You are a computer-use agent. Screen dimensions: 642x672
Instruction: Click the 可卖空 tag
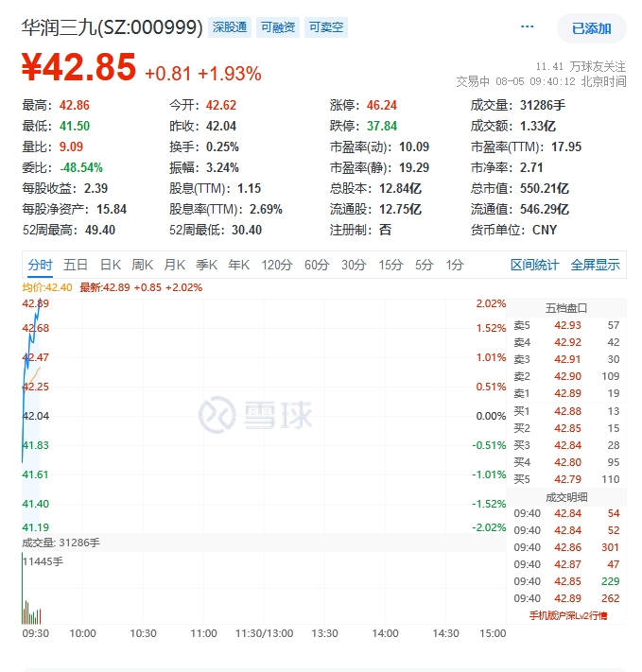326,27
